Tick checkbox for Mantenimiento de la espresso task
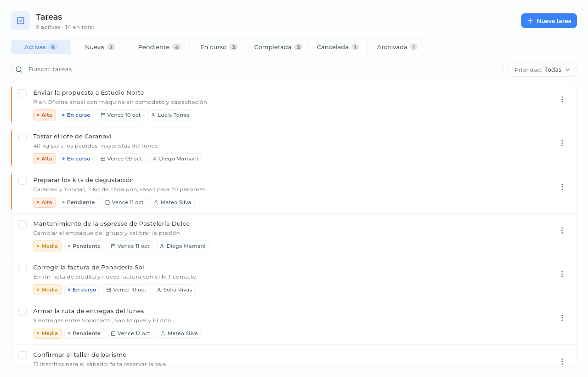588x377 pixels. 23,224
